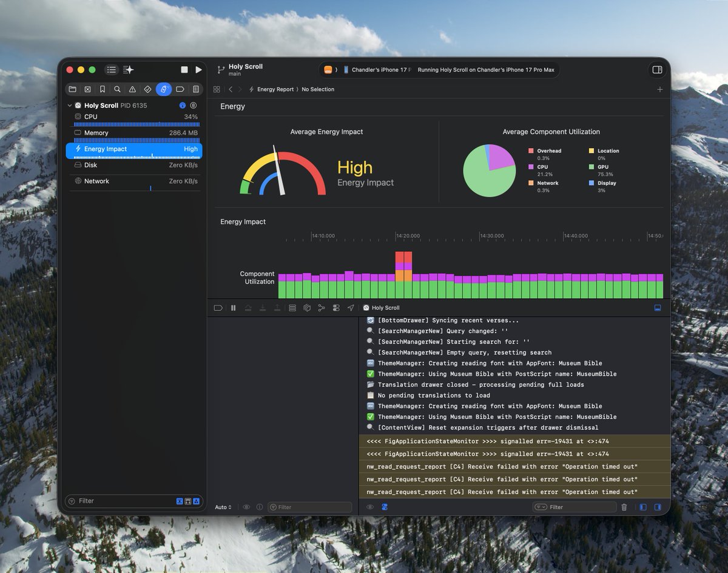Screen dimensions: 728x573
Task: Toggle the navigator sidebar list button
Action: click(111, 70)
